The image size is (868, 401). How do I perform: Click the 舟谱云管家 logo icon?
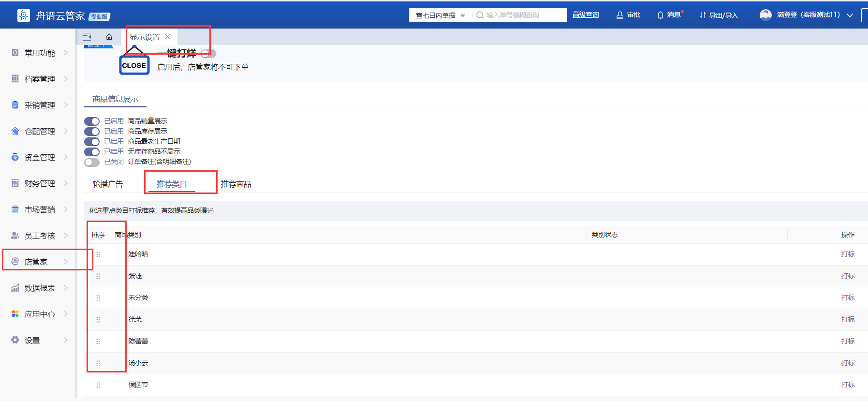(x=23, y=15)
